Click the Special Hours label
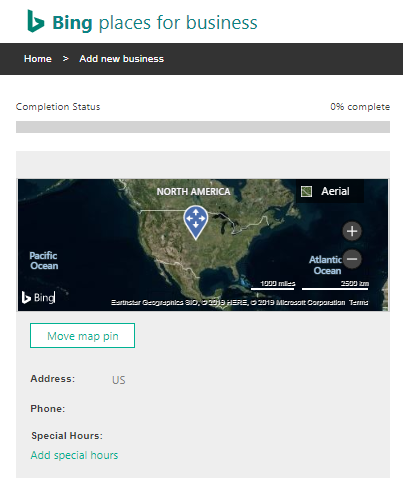Viewport: 403px width, 491px height. coord(67,436)
